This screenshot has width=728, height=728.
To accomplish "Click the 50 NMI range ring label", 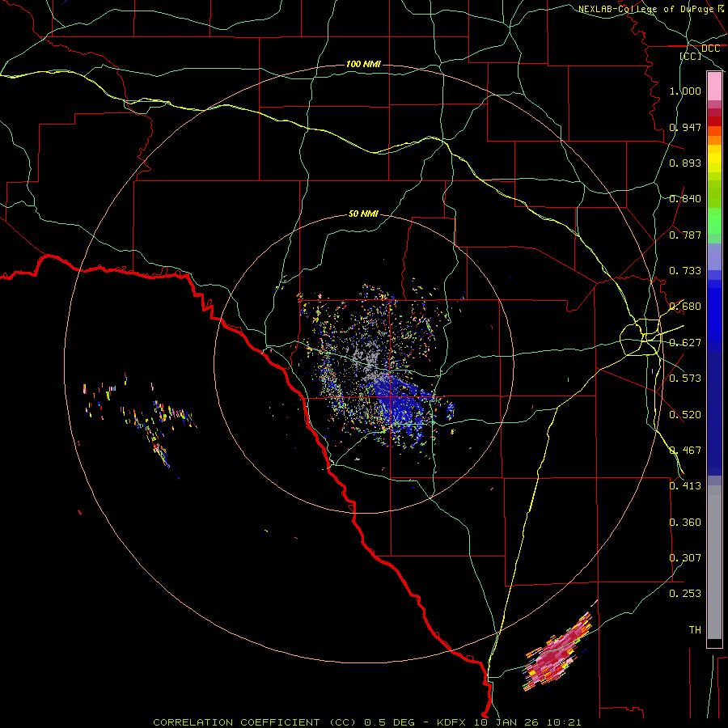I will (363, 214).
